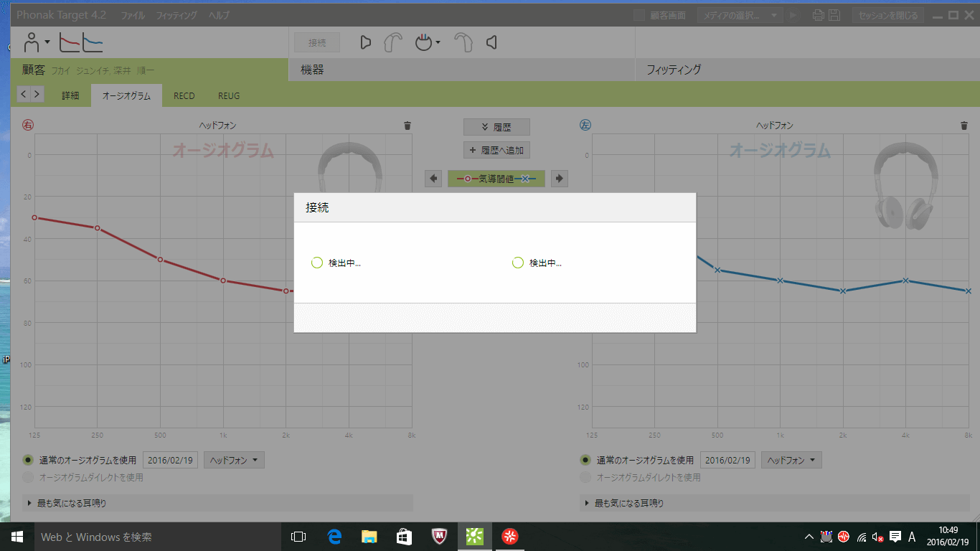Open Action Center notification icon
The height and width of the screenshot is (551, 980).
click(x=895, y=537)
